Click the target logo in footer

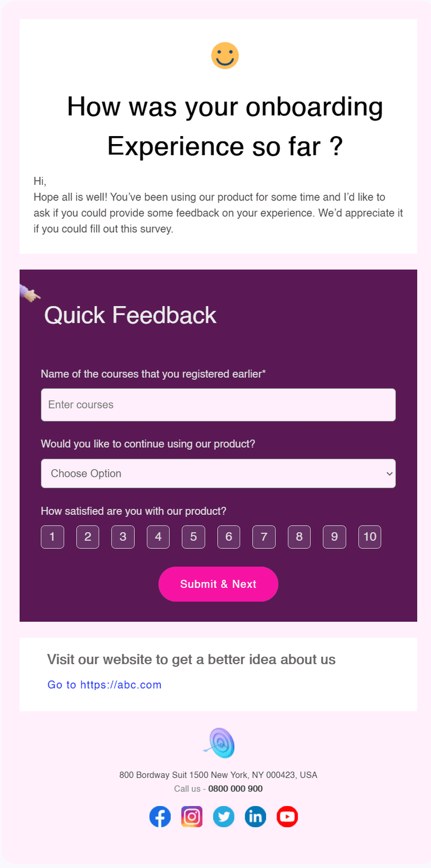[x=220, y=743]
